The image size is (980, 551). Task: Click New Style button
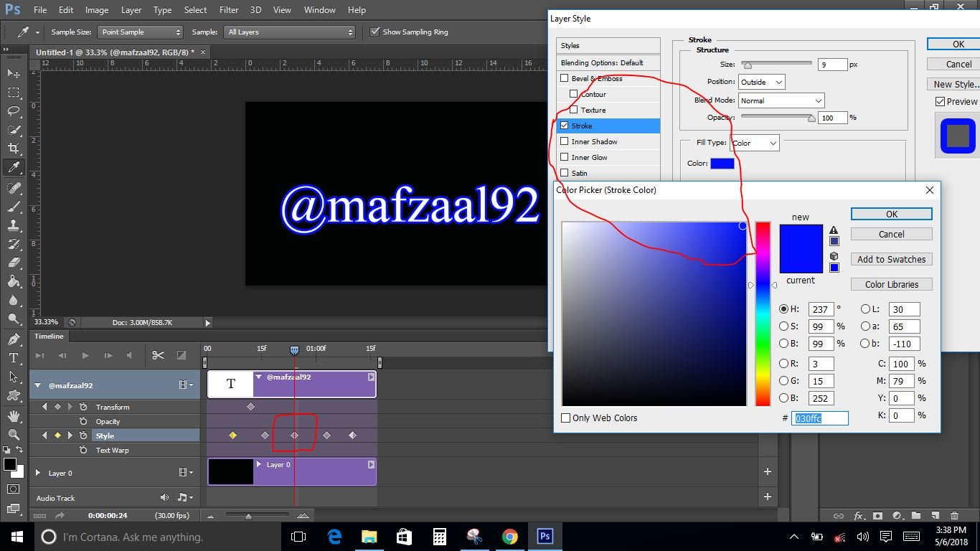coord(953,84)
